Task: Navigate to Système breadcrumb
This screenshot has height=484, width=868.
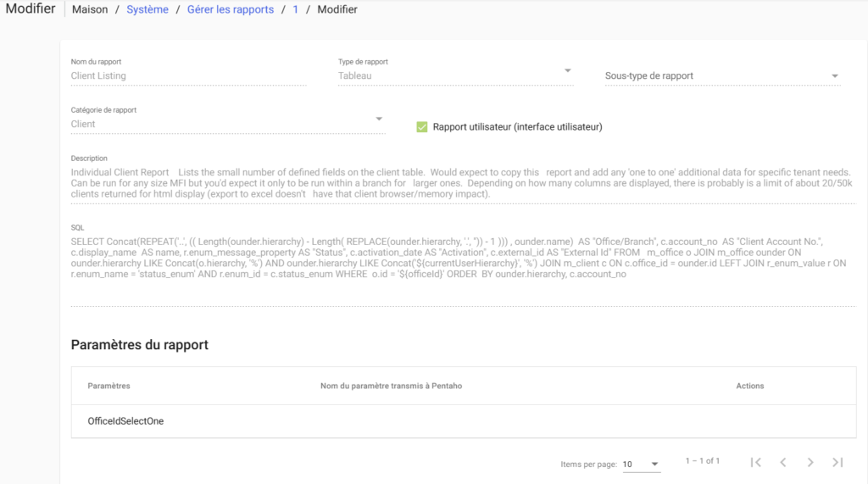Action: coord(147,10)
